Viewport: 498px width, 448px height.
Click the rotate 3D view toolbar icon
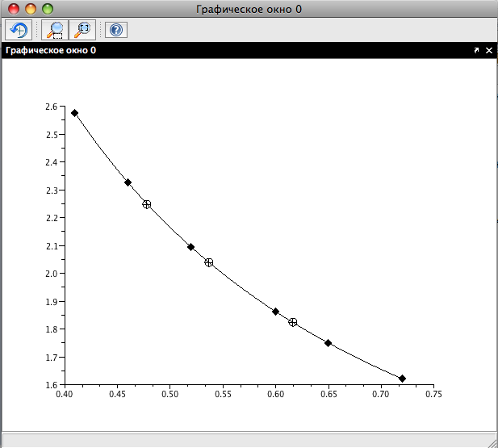[19, 30]
